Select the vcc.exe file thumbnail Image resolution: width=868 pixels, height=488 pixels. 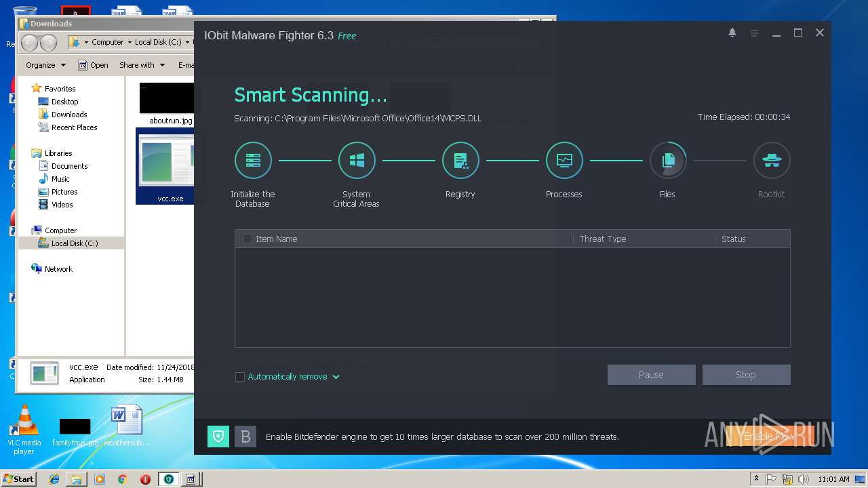(x=165, y=166)
